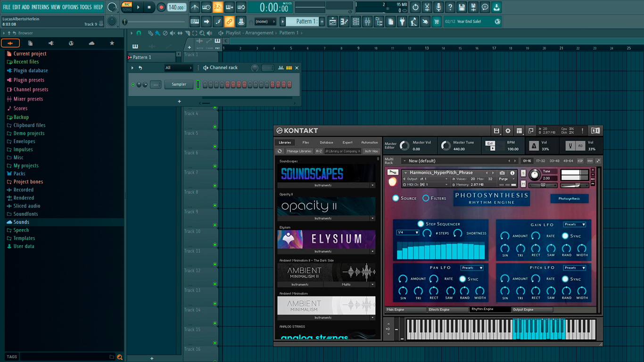Click the favorites star tab in browser

pyautogui.click(x=112, y=43)
